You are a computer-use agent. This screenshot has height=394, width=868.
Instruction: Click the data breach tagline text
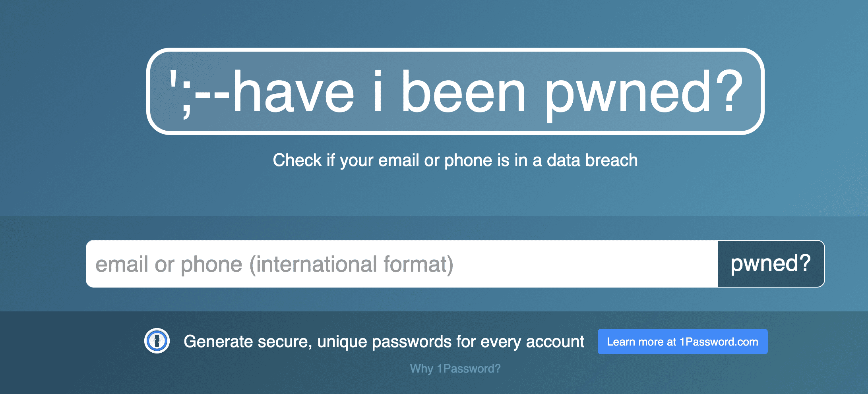(455, 160)
